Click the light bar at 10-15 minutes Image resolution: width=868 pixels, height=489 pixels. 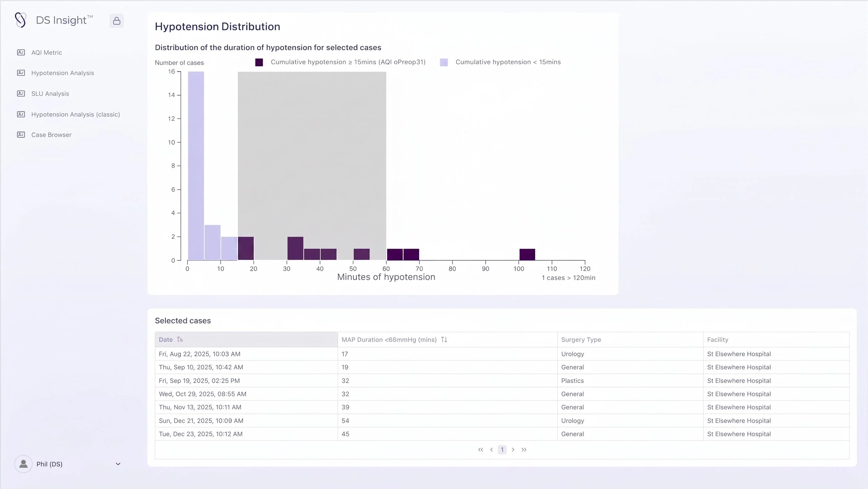pos(229,248)
